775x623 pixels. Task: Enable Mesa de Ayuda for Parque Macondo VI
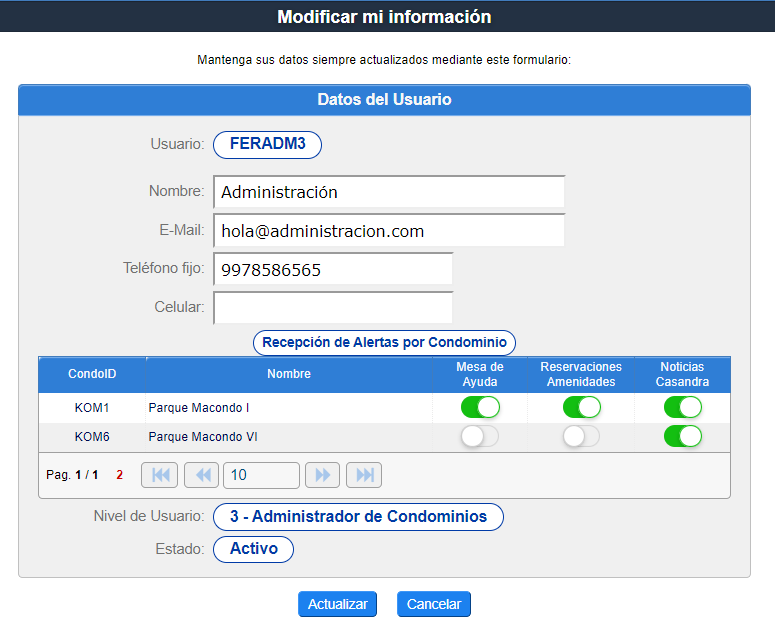480,436
